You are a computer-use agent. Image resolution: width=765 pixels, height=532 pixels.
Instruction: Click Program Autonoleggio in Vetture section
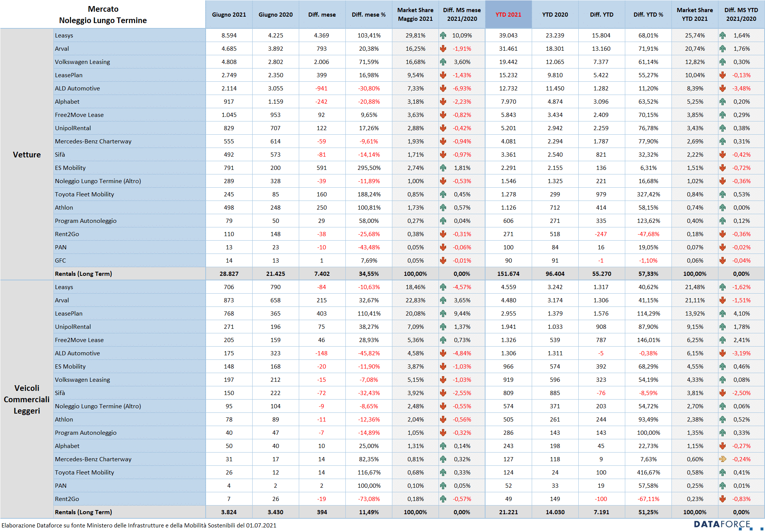tap(86, 221)
